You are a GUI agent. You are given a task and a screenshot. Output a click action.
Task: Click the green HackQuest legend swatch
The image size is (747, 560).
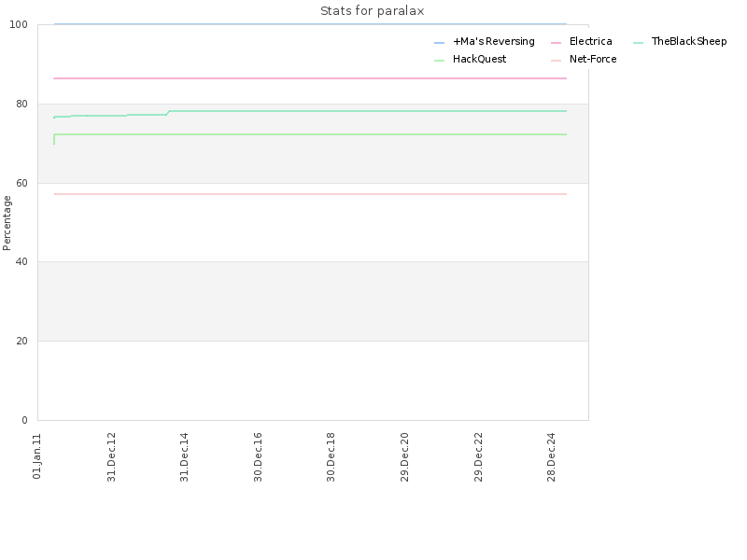coord(439,61)
